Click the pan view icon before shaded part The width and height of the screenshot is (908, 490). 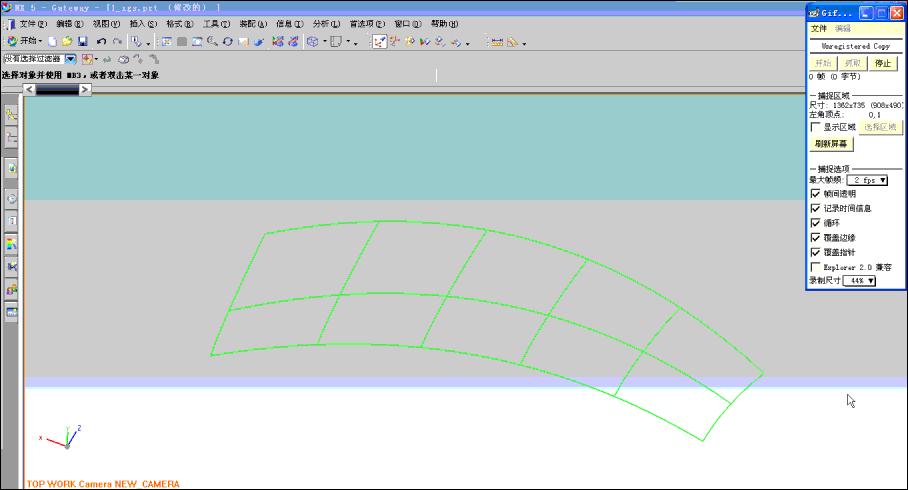(x=243, y=41)
